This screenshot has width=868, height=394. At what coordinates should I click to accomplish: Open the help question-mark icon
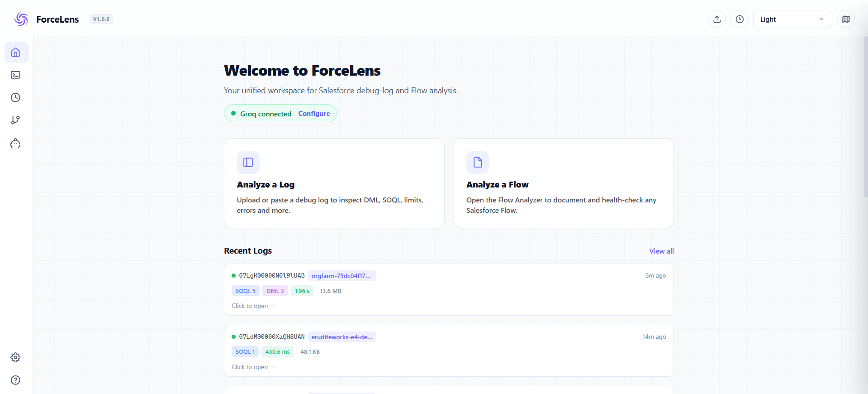coord(16,380)
